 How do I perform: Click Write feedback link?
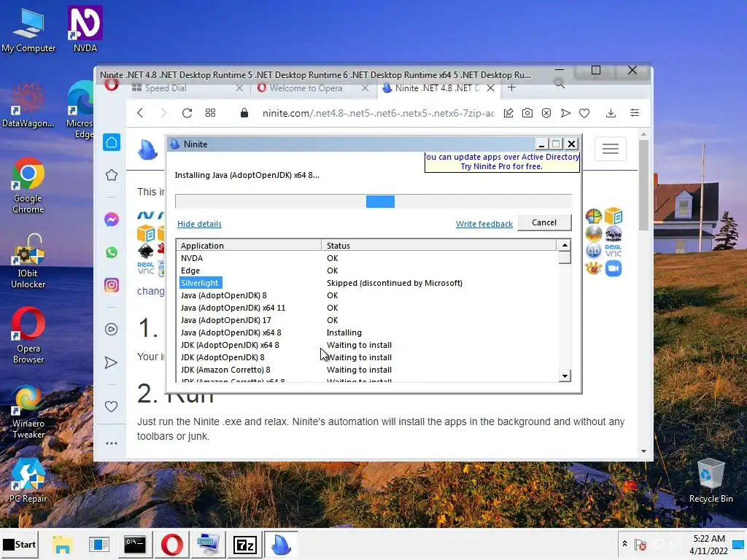pyautogui.click(x=484, y=224)
